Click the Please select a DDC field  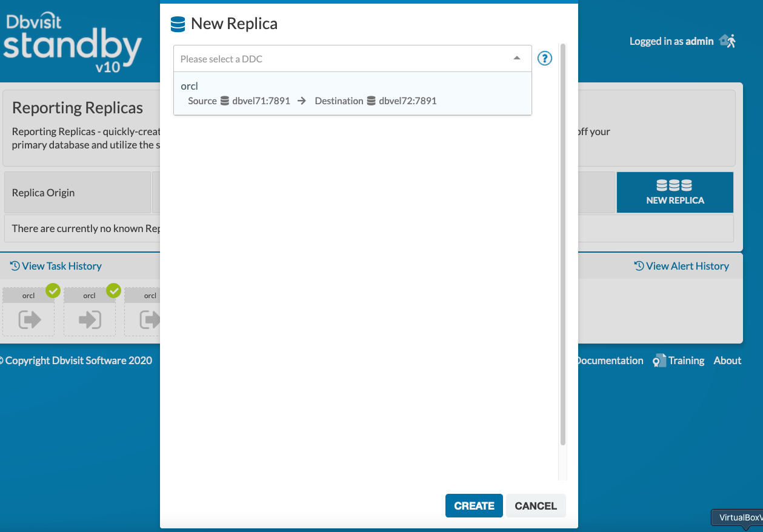[x=353, y=59]
